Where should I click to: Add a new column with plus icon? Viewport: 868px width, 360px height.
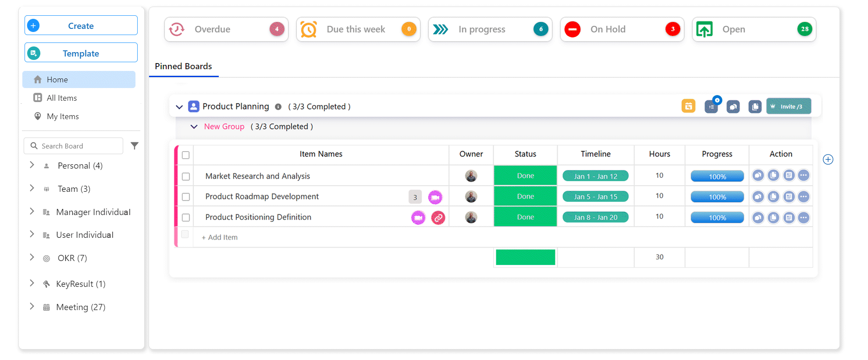point(828,159)
